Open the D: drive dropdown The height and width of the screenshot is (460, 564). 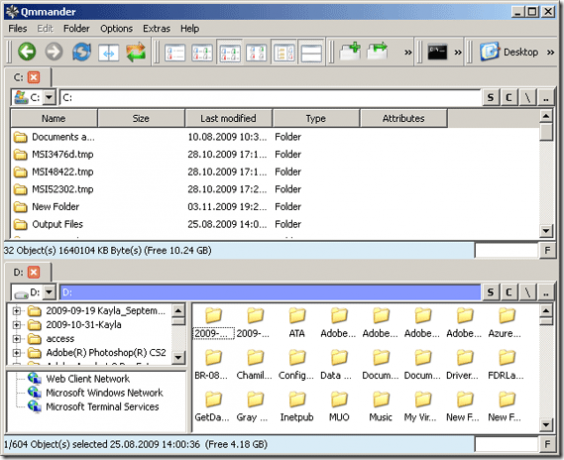tap(49, 292)
